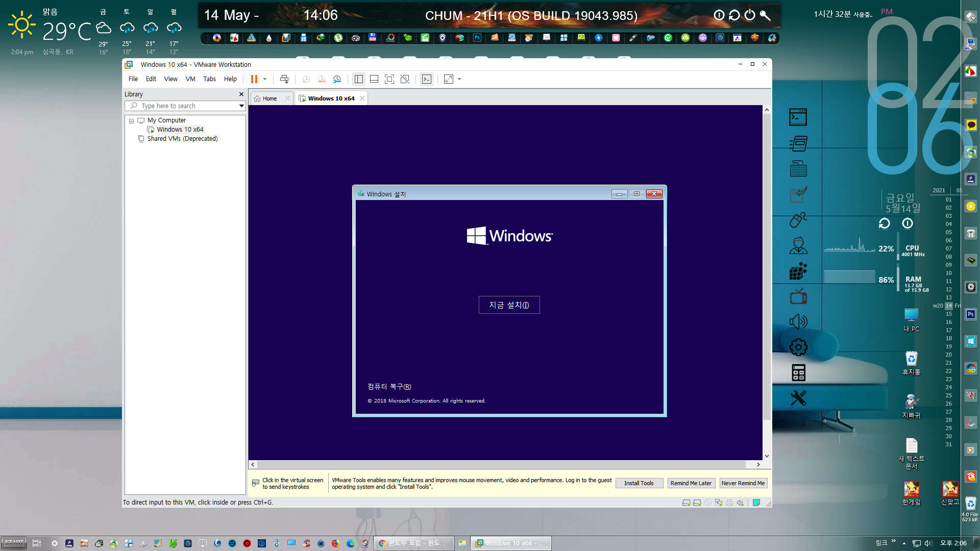
Task: Enter Unity mode
Action: (405, 79)
